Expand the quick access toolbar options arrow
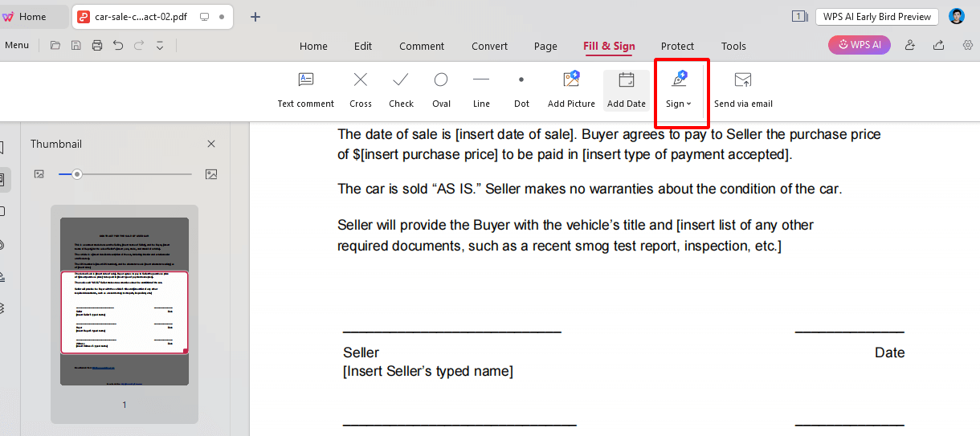The height and width of the screenshot is (436, 980). pyautogui.click(x=160, y=46)
